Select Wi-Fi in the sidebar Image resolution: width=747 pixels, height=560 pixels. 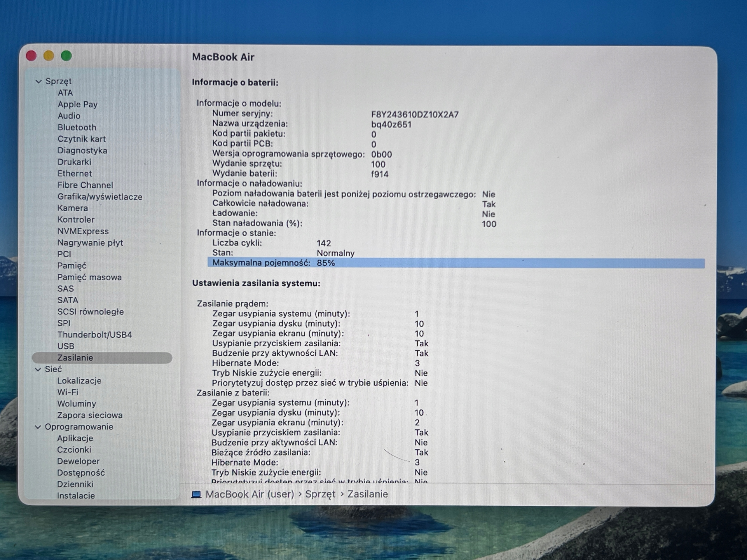[68, 392]
